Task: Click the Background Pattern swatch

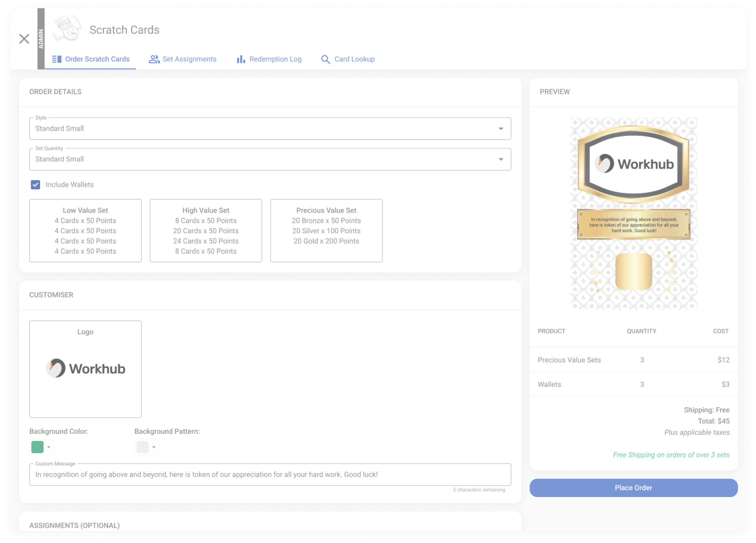Action: tap(142, 447)
